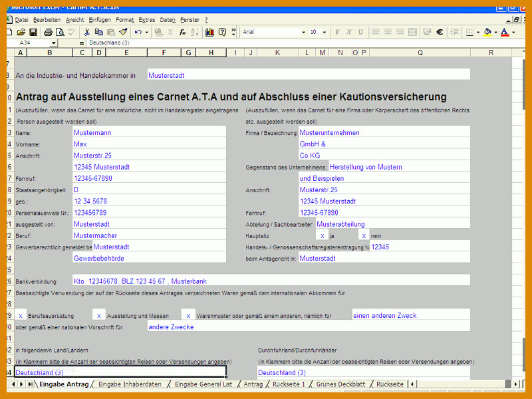This screenshot has height=399, width=532.
Task: Open the function wizard fx icon
Action: point(182,32)
